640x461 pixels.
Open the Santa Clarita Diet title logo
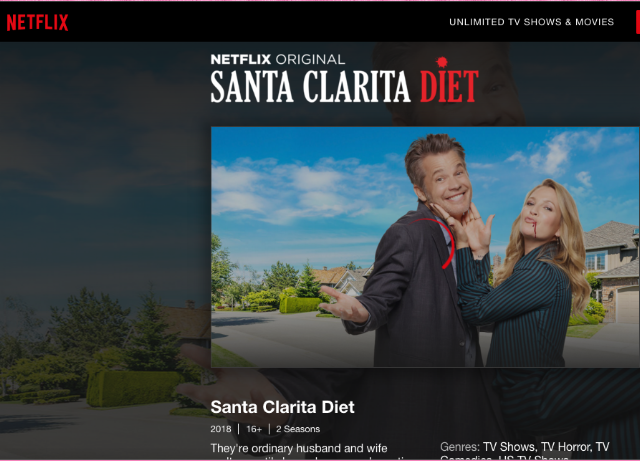point(344,79)
